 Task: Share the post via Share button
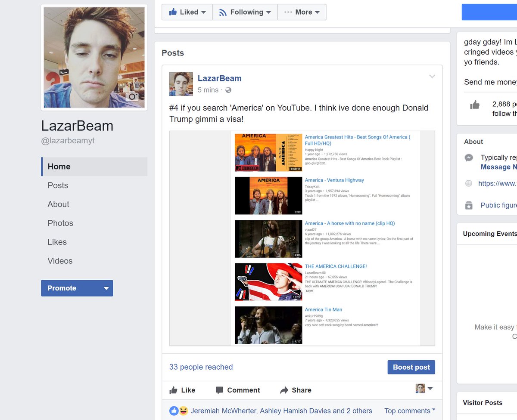click(x=296, y=390)
